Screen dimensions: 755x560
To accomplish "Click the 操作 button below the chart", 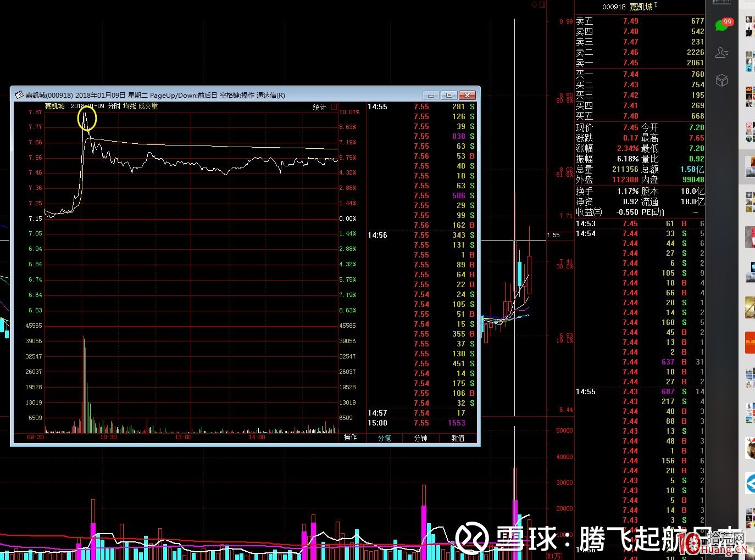I will tap(351, 437).
